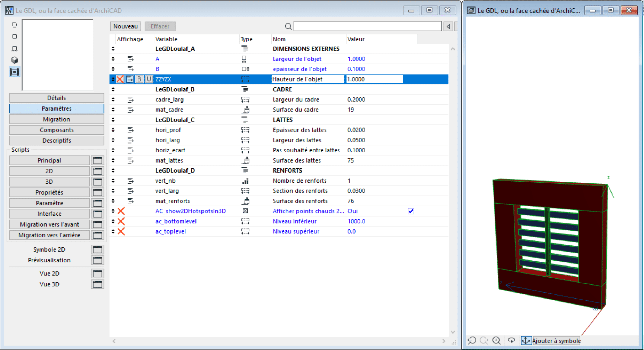
Task: Open the Interface script in a separate window
Action: pyautogui.click(x=98, y=214)
